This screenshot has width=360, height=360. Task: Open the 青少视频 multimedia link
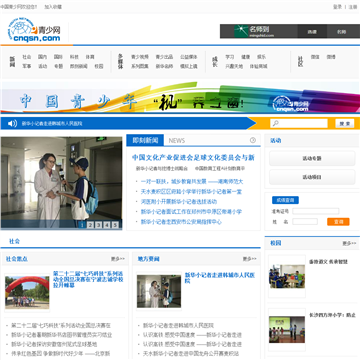pos(140,57)
